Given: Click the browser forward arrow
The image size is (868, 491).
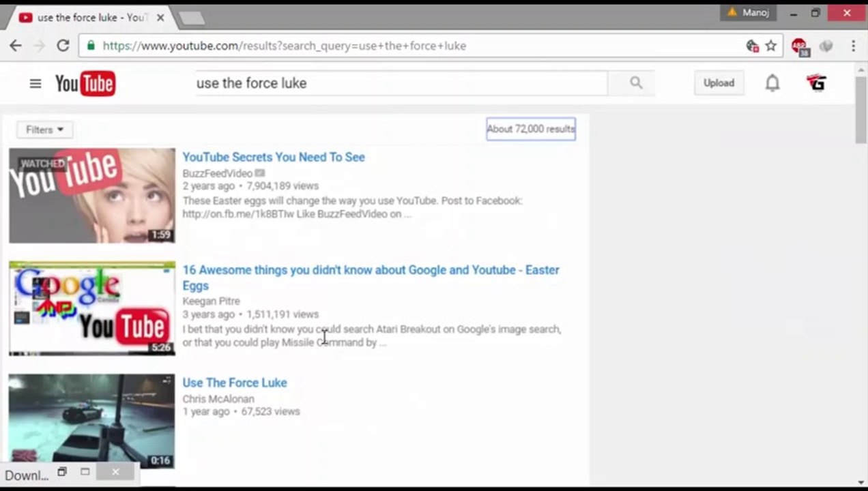Looking at the screenshot, I should click(39, 46).
